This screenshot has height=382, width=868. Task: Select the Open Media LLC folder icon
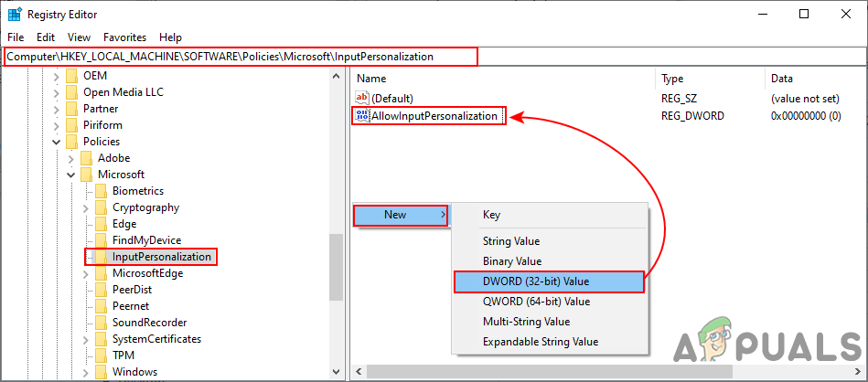click(71, 92)
